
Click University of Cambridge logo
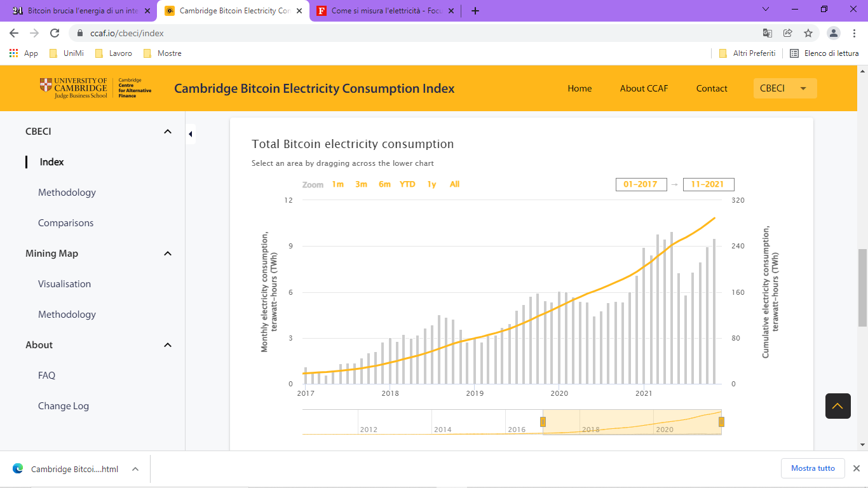pyautogui.click(x=74, y=88)
